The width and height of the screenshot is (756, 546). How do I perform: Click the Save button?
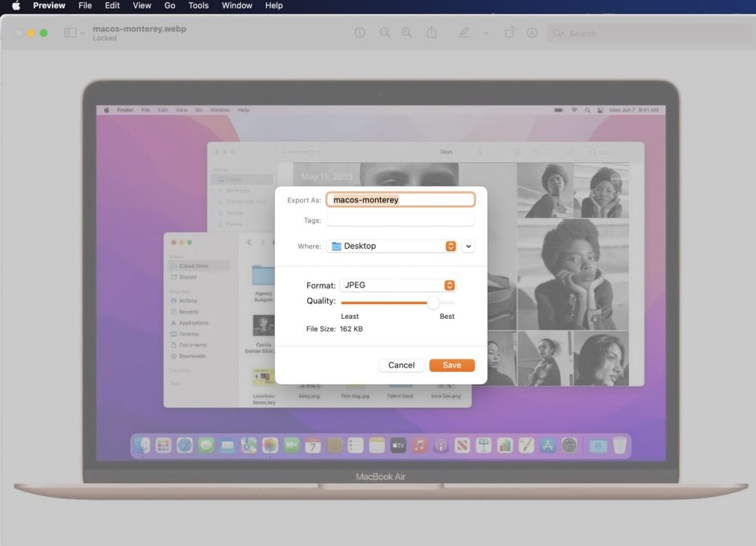click(x=452, y=365)
